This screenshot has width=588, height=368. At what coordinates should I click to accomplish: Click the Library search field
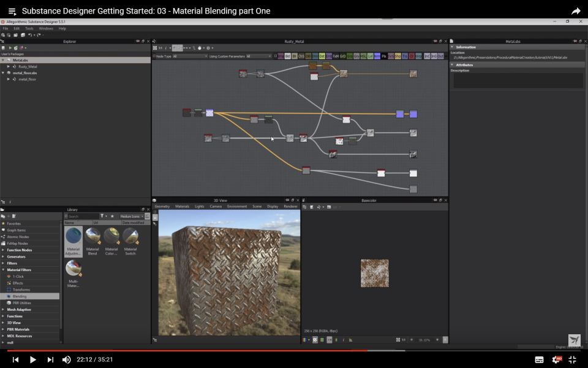point(82,217)
